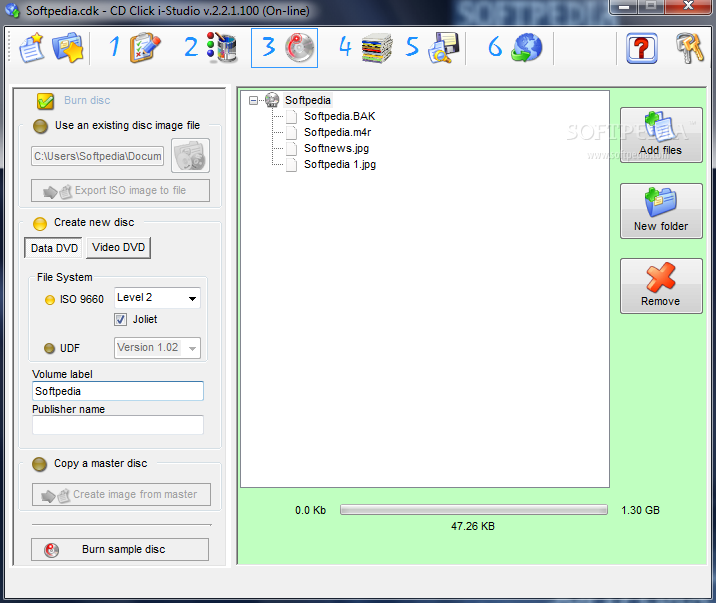Click Create image from master button

121,494
